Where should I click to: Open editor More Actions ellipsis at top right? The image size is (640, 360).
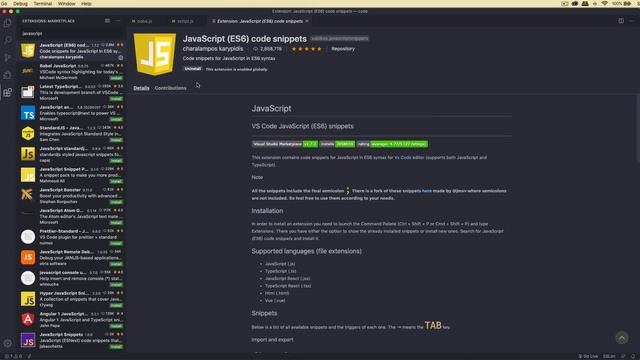(632, 21)
